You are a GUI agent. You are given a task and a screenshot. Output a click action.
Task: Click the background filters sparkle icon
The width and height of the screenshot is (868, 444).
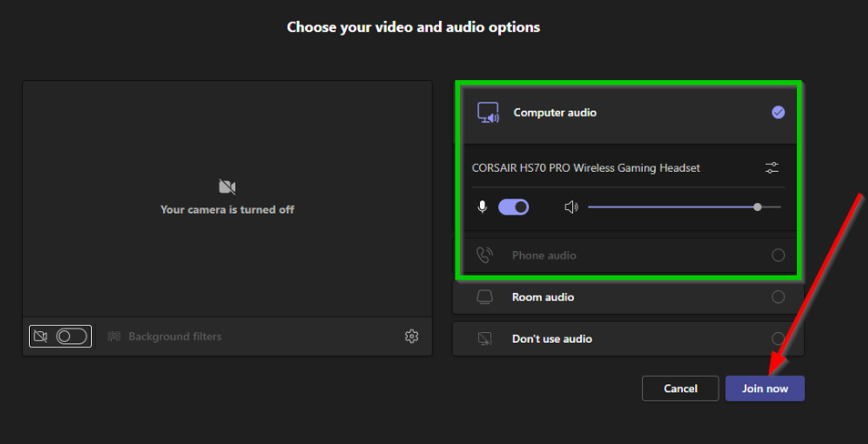[114, 337]
